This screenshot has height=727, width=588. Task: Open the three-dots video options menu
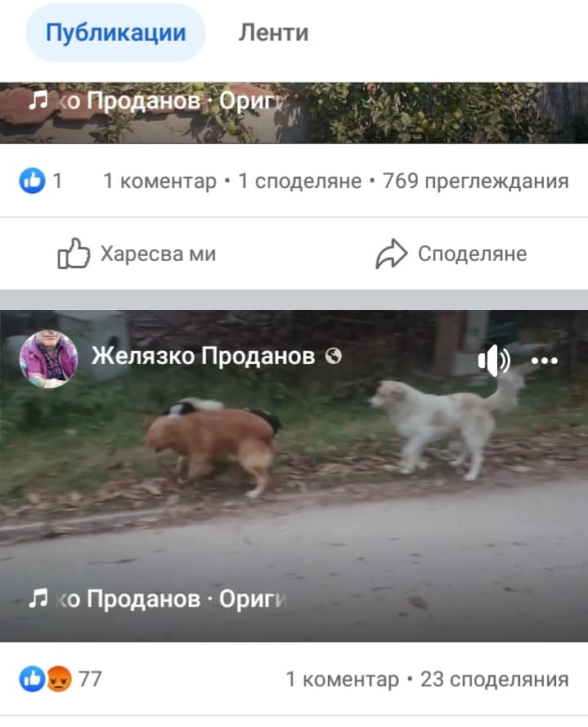click(545, 361)
